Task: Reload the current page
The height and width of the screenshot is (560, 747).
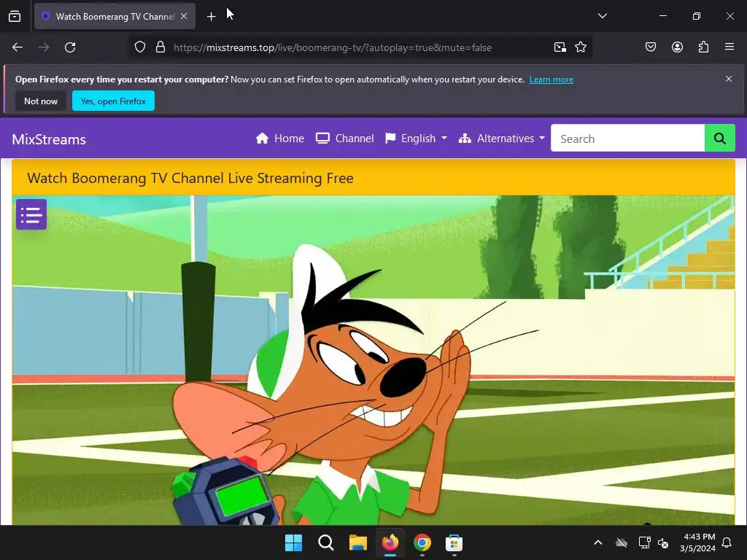Action: pyautogui.click(x=70, y=47)
